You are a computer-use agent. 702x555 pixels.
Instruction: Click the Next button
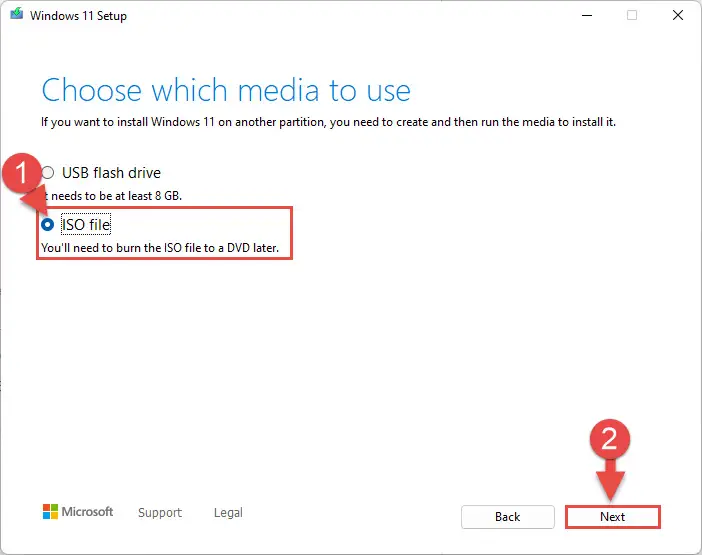(x=612, y=517)
